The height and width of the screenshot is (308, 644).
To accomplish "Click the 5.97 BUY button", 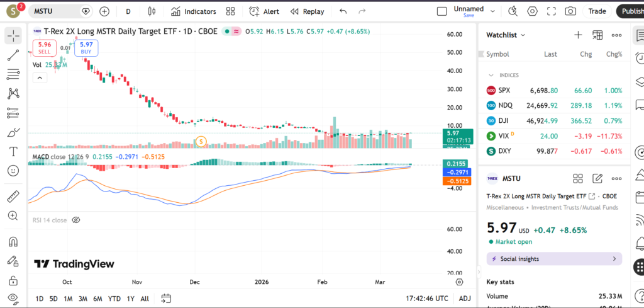I will click(x=86, y=48).
